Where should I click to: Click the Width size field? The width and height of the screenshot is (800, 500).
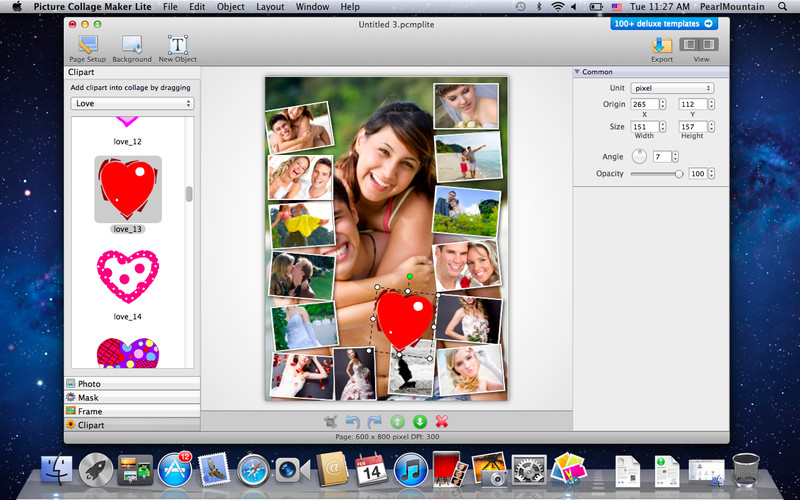pyautogui.click(x=644, y=127)
